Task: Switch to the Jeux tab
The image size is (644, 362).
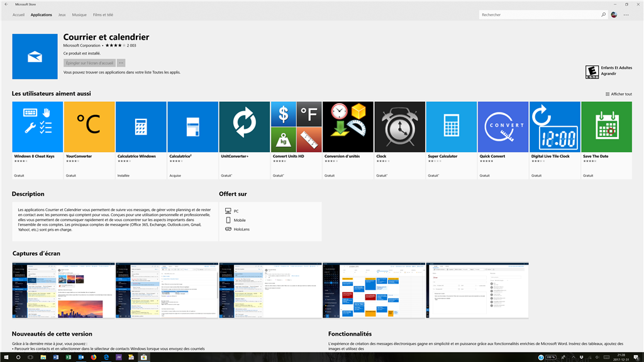Action: pyautogui.click(x=62, y=15)
